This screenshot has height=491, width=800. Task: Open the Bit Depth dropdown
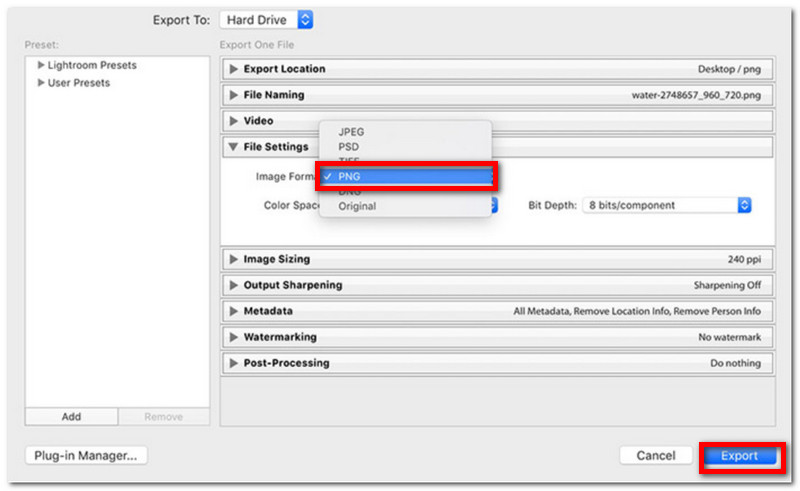pyautogui.click(x=667, y=205)
